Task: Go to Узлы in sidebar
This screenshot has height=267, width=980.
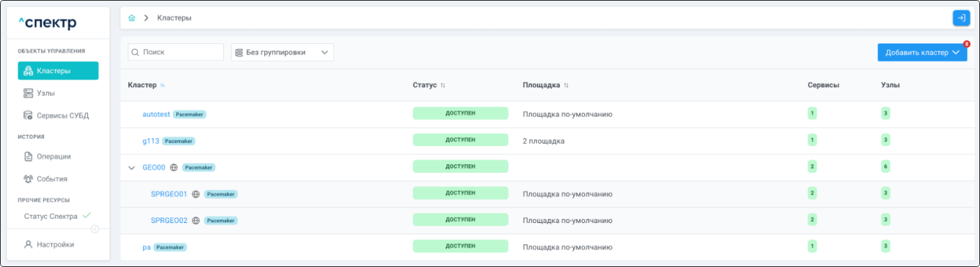Action: [45, 93]
